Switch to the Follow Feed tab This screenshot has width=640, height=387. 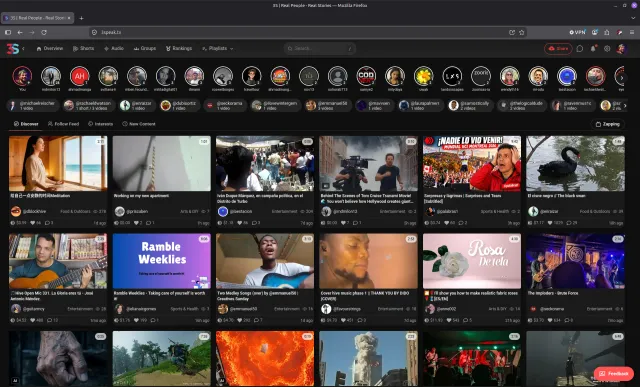coord(63,124)
